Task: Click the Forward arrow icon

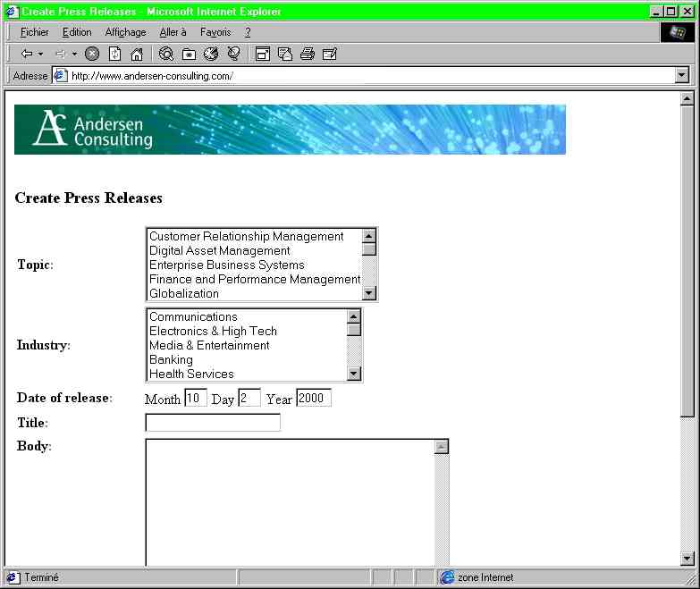Action: (x=60, y=54)
